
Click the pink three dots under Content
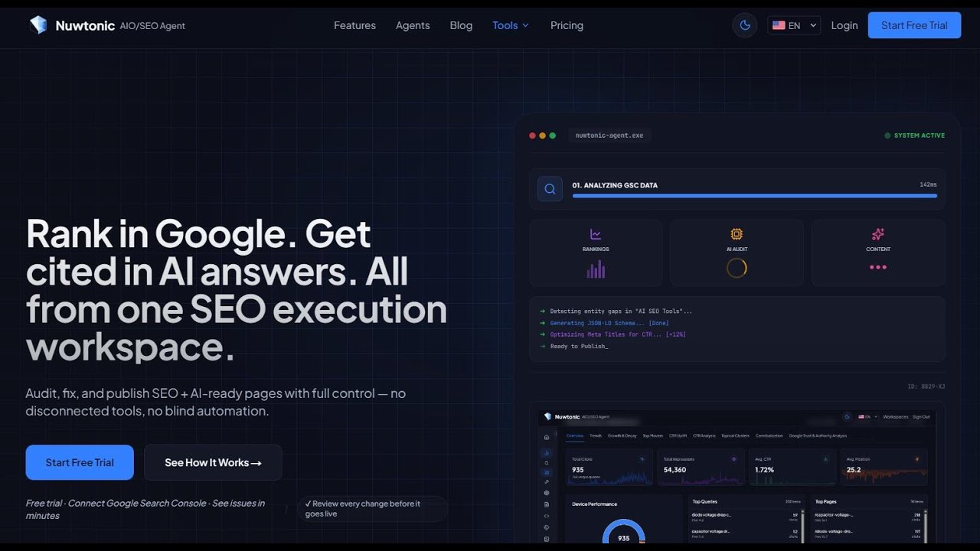(878, 267)
